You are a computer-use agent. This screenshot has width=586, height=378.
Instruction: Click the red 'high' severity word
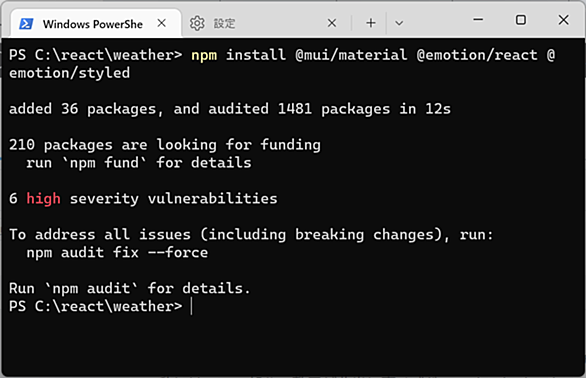43,199
